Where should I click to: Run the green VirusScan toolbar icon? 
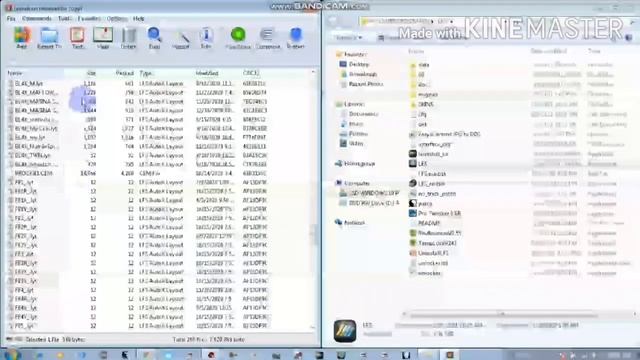pyautogui.click(x=238, y=38)
